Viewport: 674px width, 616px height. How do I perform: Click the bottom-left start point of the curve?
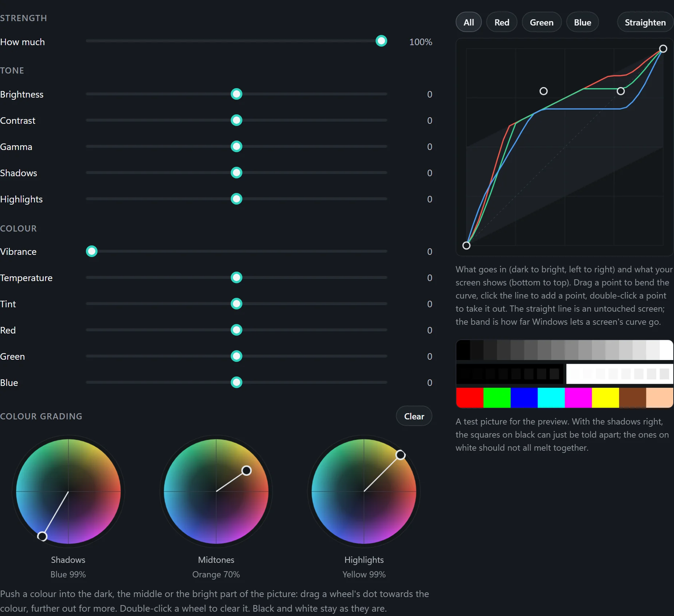466,245
